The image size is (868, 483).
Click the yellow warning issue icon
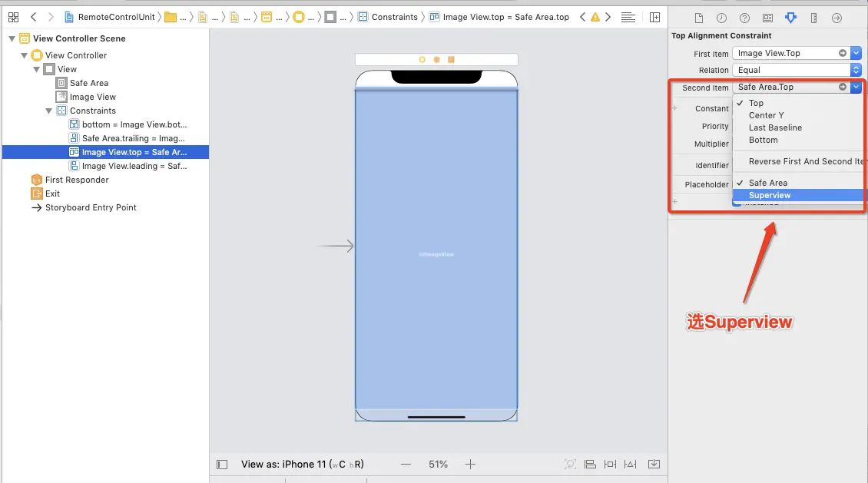[x=595, y=17]
